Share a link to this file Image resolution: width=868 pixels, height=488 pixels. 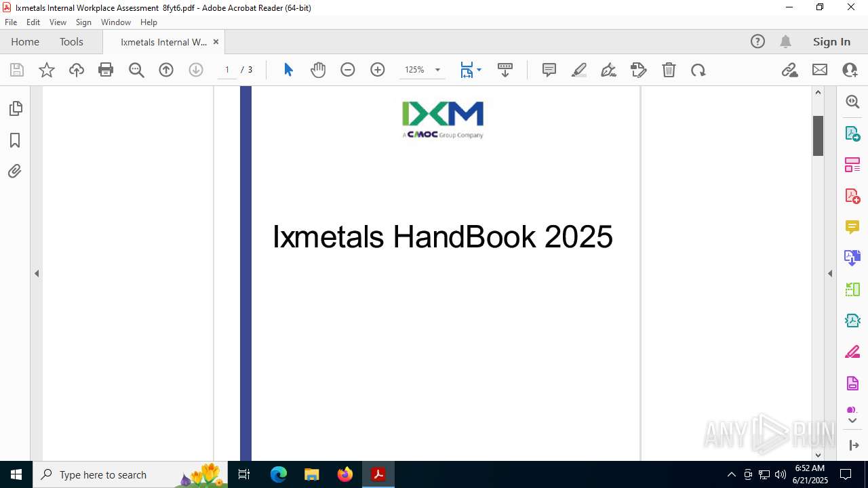(790, 70)
